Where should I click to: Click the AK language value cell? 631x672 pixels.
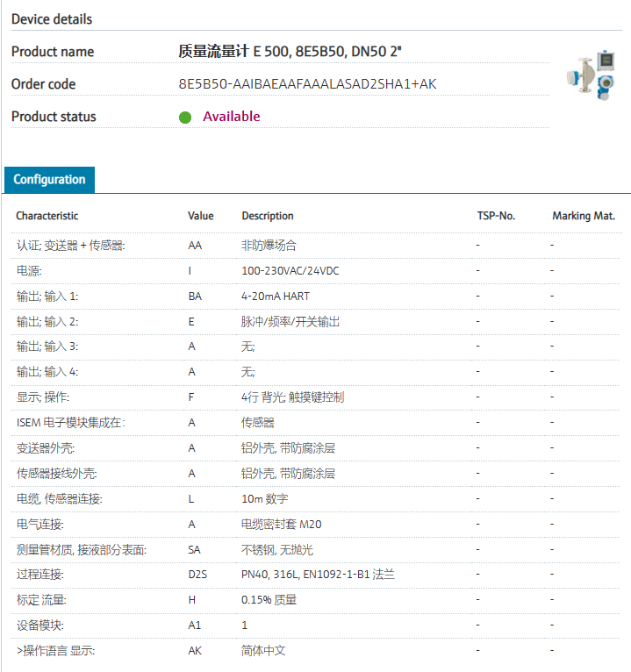[195, 651]
